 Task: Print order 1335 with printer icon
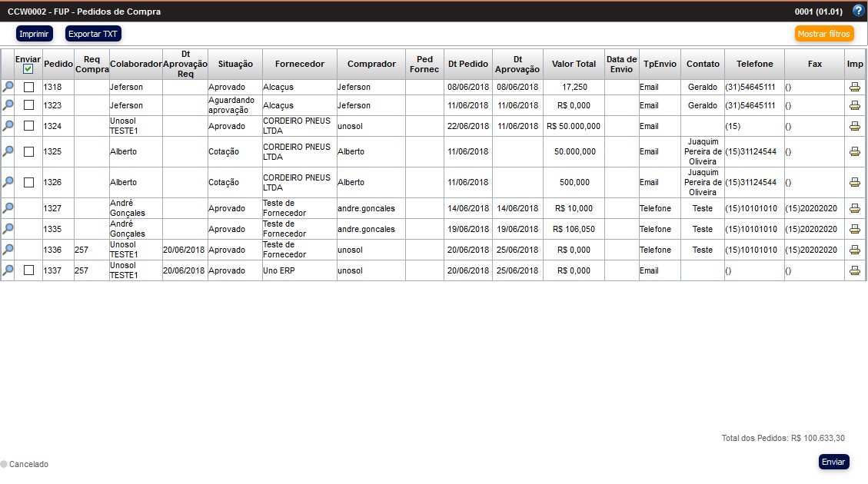(x=854, y=229)
